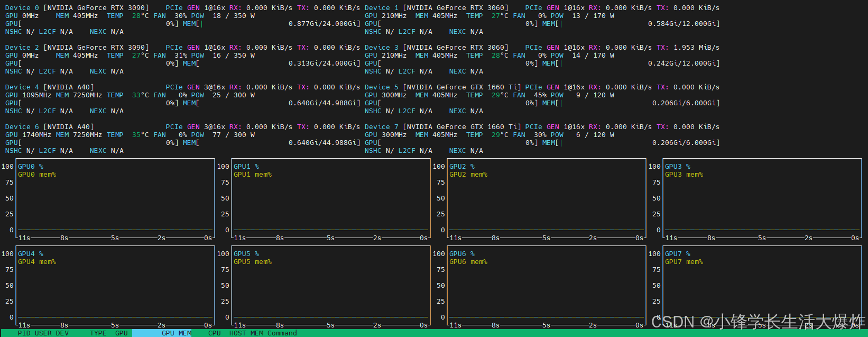This screenshot has height=337, width=868.
Task: Click GPU 1740MHz clock on Device 6
Action: click(28, 135)
